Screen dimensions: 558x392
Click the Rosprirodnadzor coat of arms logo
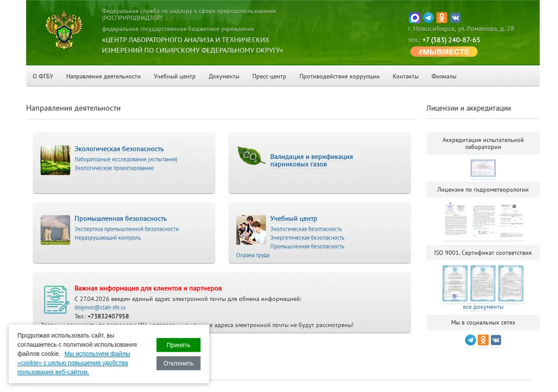pos(64,31)
